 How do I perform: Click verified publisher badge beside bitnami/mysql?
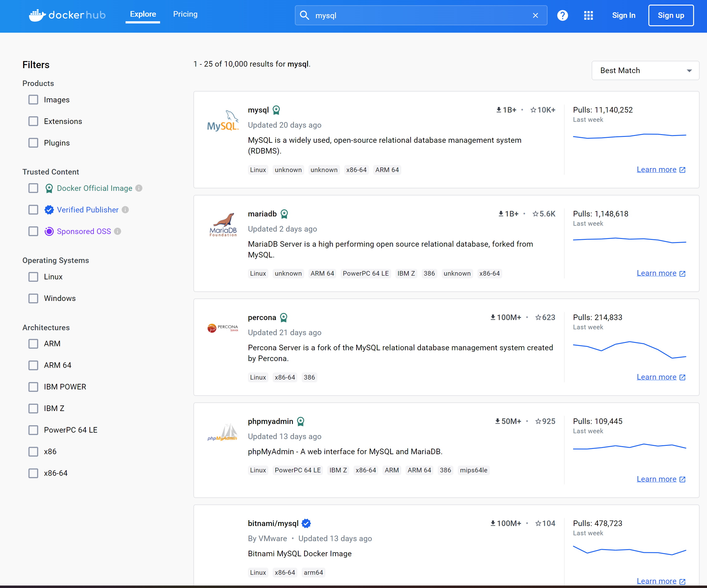pyautogui.click(x=306, y=523)
